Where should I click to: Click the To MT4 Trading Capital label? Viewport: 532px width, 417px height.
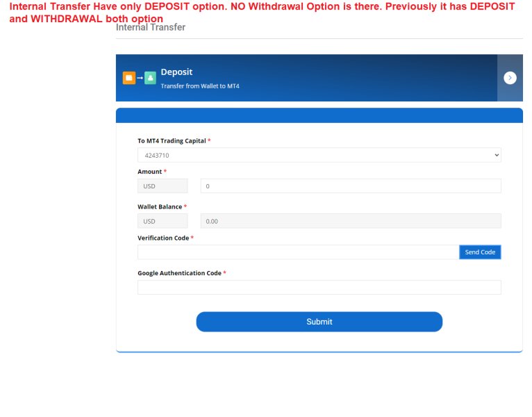pos(172,141)
